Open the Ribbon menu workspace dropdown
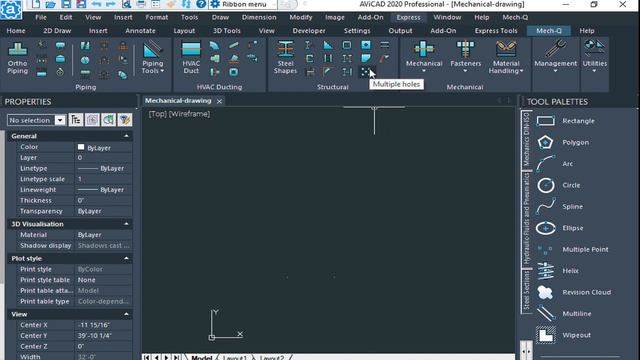The height and width of the screenshot is (360, 640). point(243,4)
